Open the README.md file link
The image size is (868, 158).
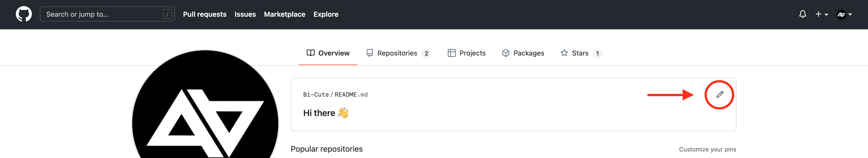[351, 95]
